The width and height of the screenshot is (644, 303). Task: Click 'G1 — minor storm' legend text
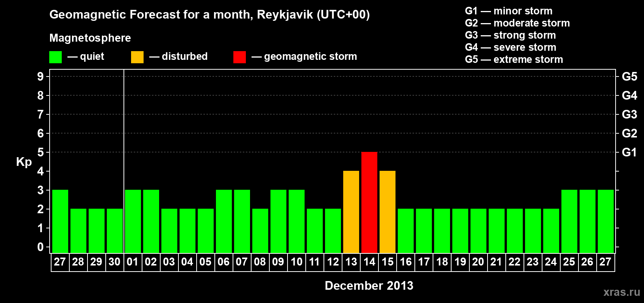pos(509,11)
